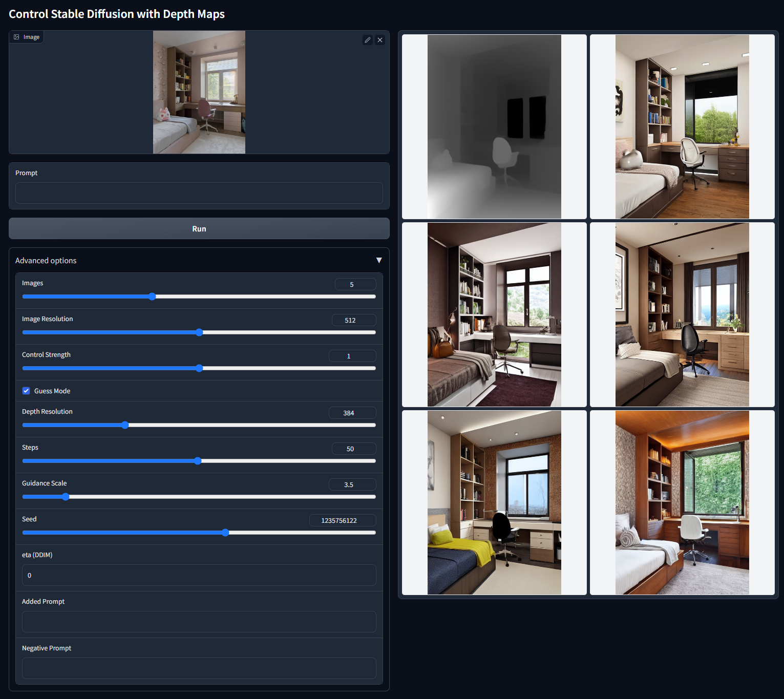Click the Depth Resolution value box 384
The image size is (784, 699).
[x=352, y=413]
